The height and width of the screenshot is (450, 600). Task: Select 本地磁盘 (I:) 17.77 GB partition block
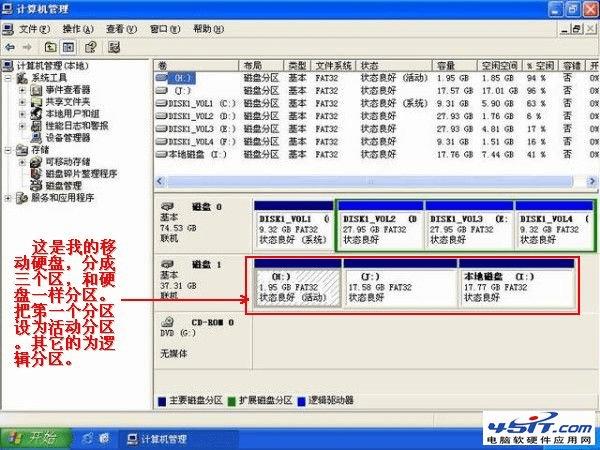(x=517, y=283)
